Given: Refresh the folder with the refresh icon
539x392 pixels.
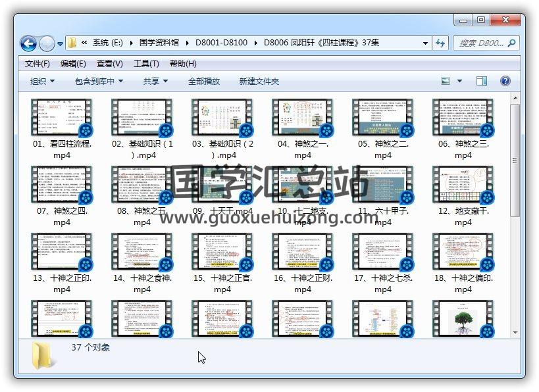Looking at the screenshot, I should click(x=440, y=43).
